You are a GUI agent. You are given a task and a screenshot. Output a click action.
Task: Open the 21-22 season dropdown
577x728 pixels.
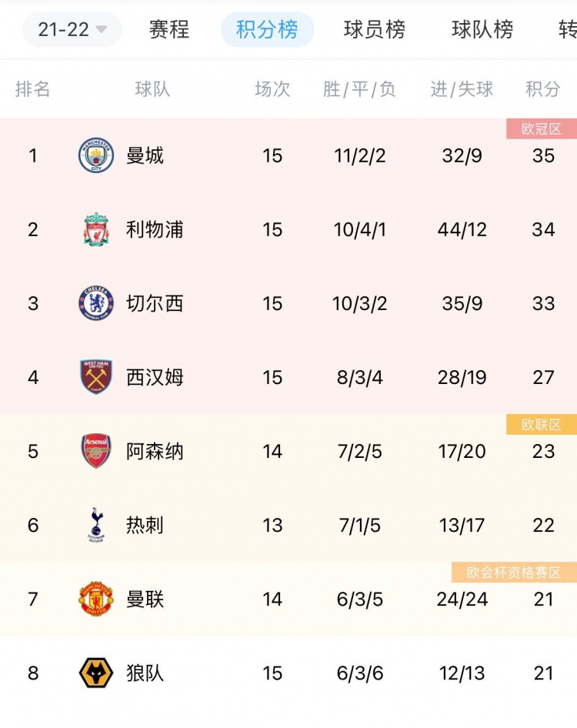[x=72, y=30]
